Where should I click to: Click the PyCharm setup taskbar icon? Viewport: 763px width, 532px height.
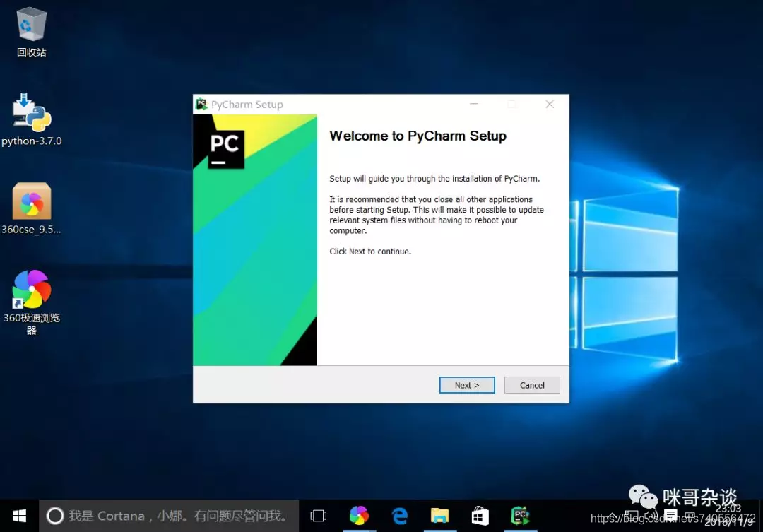(x=520, y=516)
